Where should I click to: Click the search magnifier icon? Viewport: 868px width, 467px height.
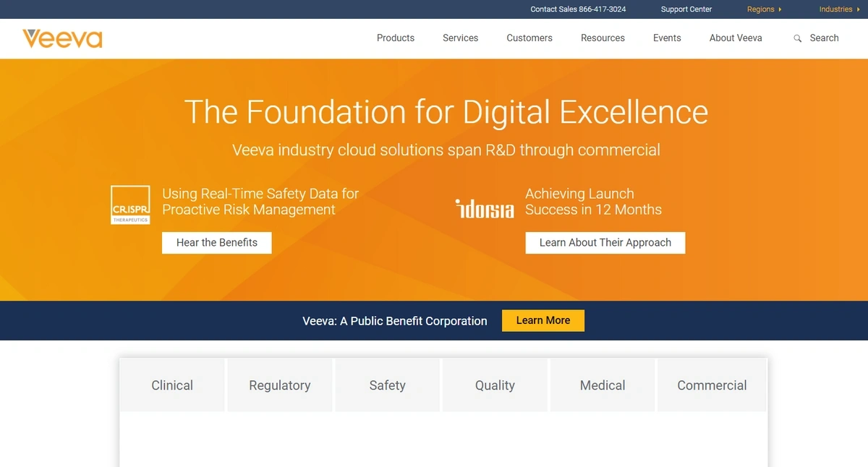coord(798,38)
